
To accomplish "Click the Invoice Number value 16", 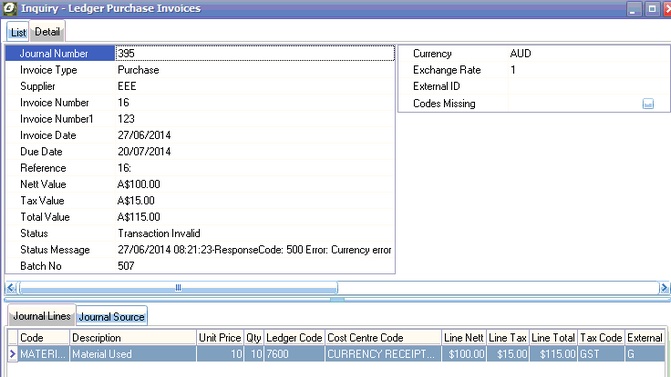I will (x=123, y=102).
